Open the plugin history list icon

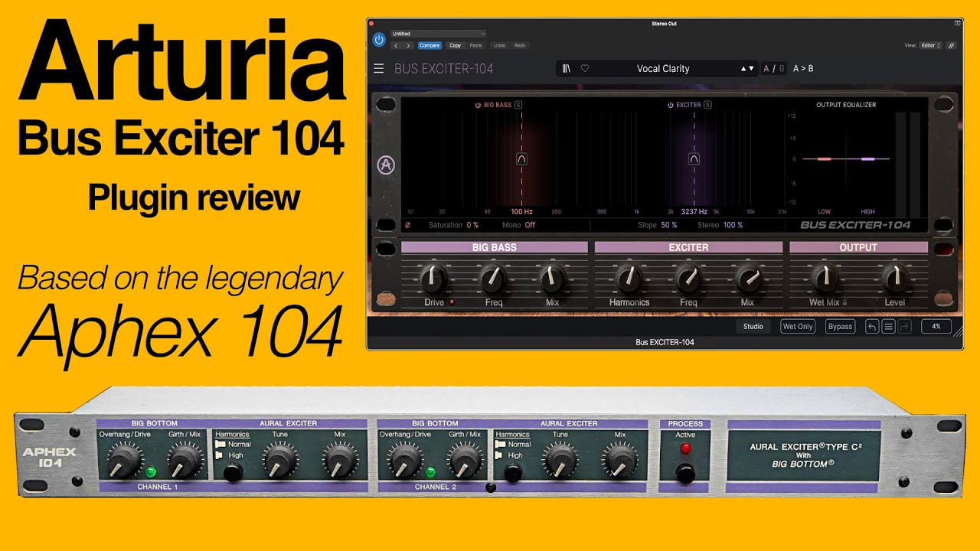click(888, 327)
